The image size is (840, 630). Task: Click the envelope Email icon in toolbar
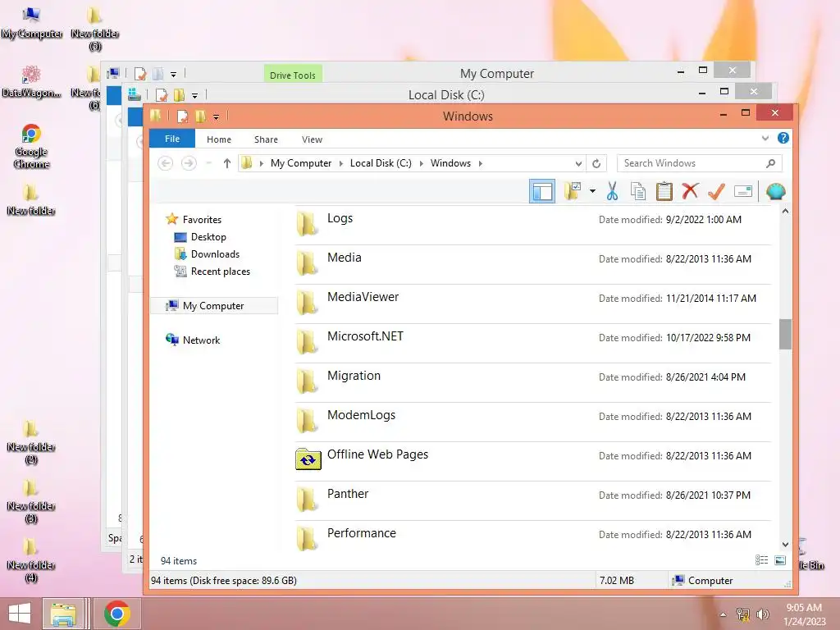(x=743, y=191)
